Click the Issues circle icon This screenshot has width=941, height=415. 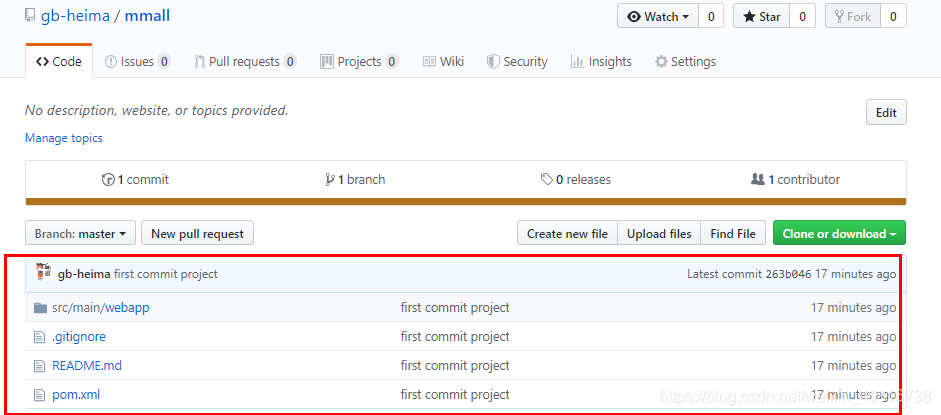[x=110, y=62]
